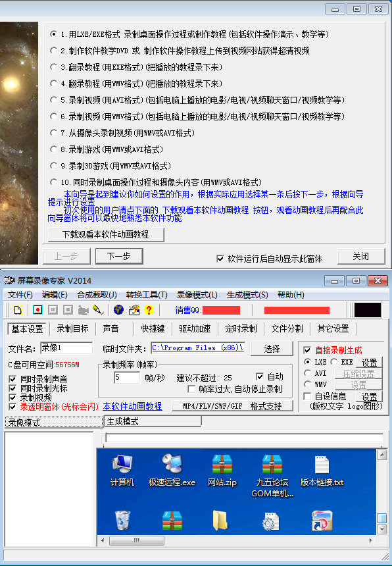The height and width of the screenshot is (566, 392).
Task: Toggle 自动 frame rate checkbox
Action: (260, 376)
